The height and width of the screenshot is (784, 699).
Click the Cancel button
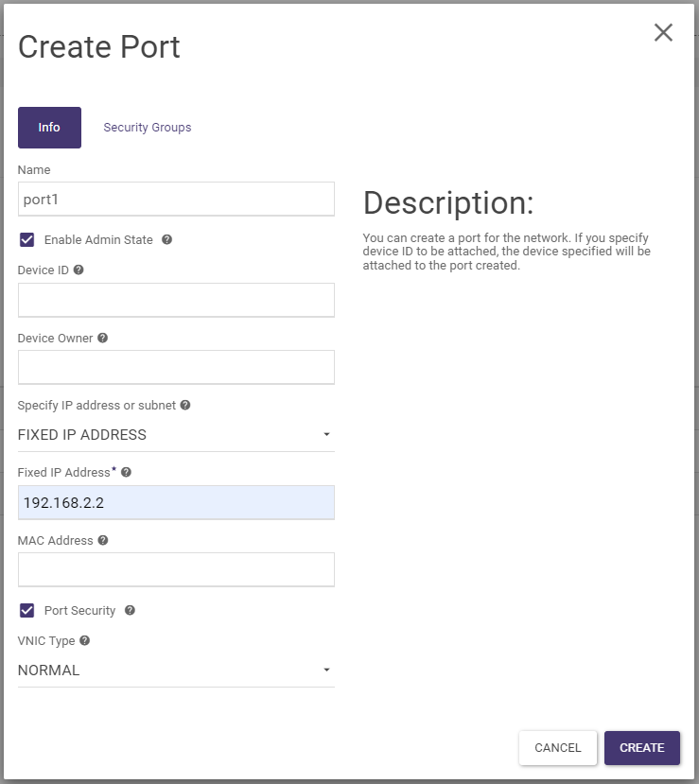558,748
